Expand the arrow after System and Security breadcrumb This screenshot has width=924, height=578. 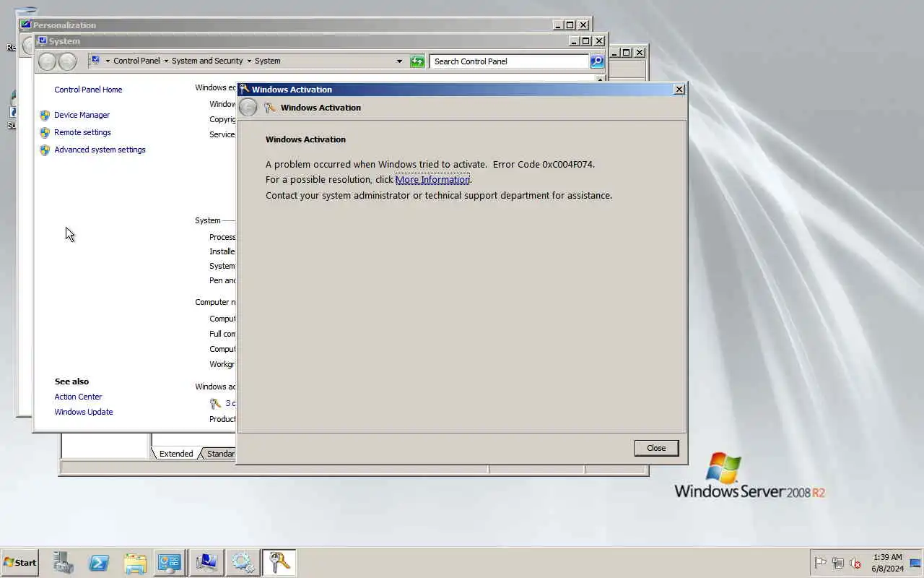click(x=249, y=61)
